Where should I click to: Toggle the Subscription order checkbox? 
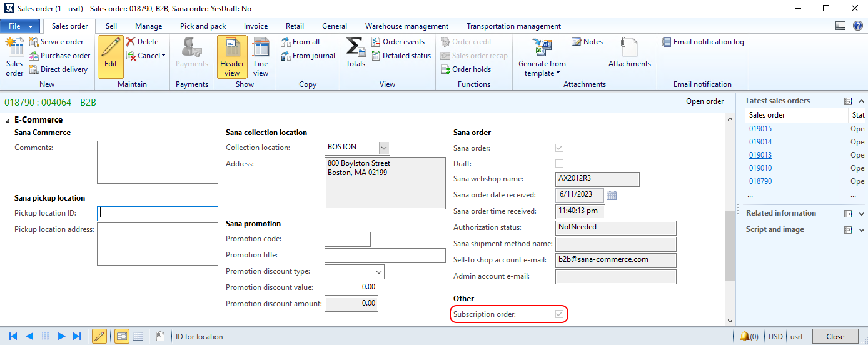[560, 314]
